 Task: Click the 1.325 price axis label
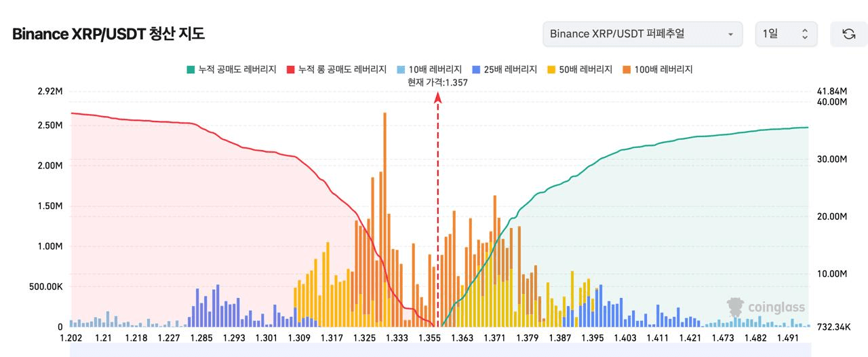coord(364,338)
